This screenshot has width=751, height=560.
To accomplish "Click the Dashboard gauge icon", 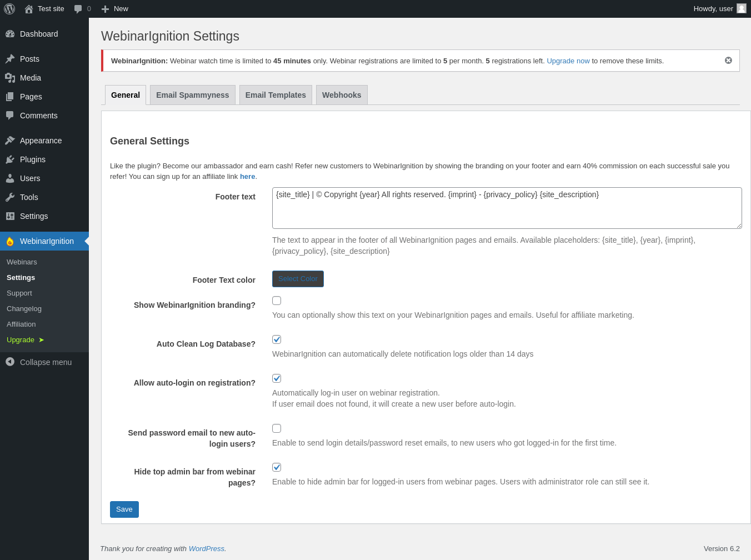I will 10,34.
